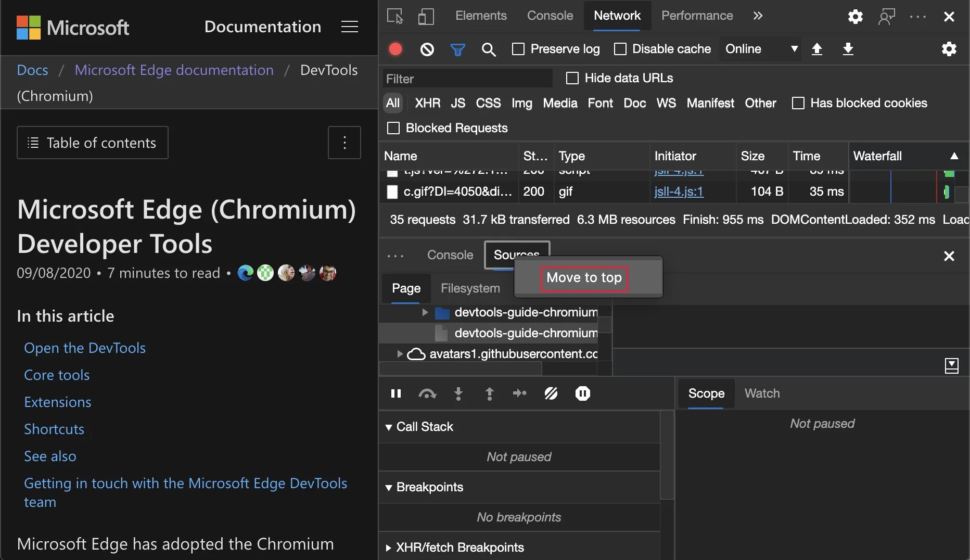970x560 pixels.
Task: Switch to the Elements tab
Action: pos(481,16)
